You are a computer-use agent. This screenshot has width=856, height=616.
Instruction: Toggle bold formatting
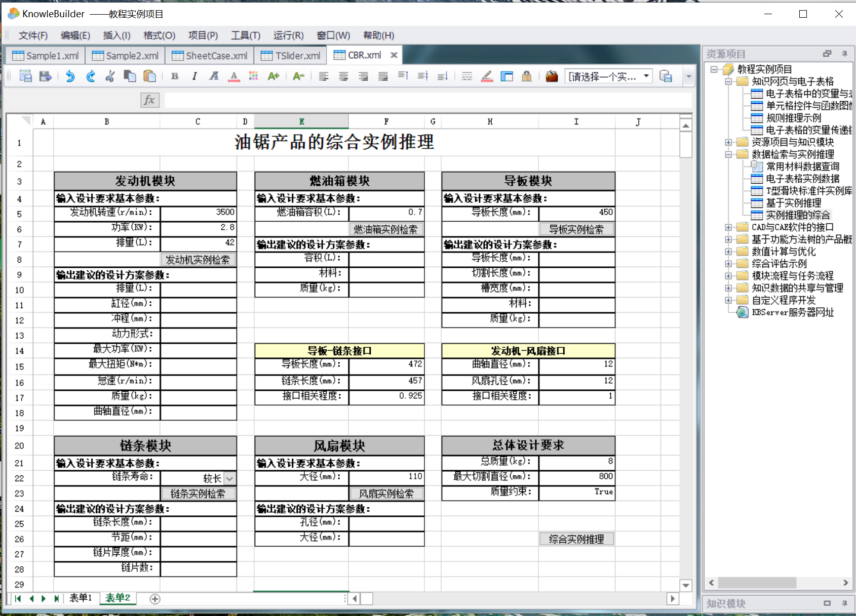click(x=175, y=76)
